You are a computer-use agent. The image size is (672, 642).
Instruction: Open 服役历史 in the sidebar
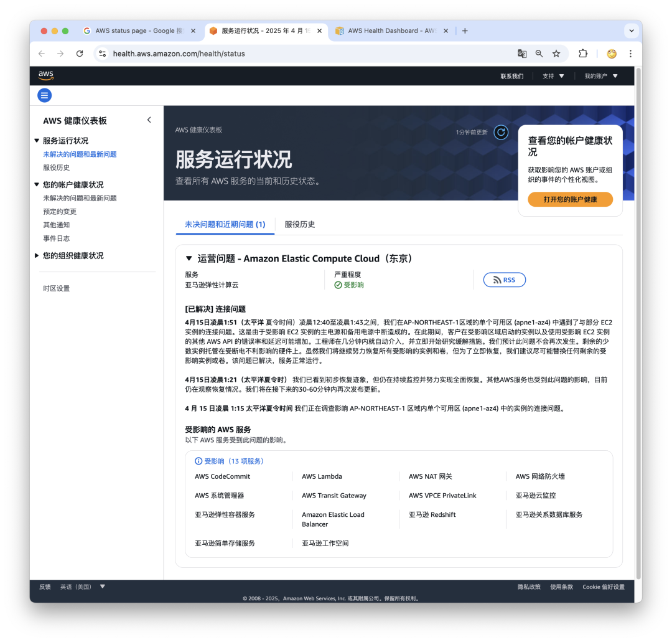click(56, 168)
